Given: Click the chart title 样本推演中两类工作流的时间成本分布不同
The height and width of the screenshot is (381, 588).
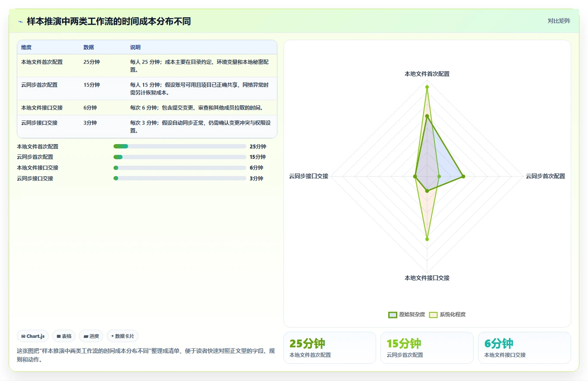Looking at the screenshot, I should point(109,22).
